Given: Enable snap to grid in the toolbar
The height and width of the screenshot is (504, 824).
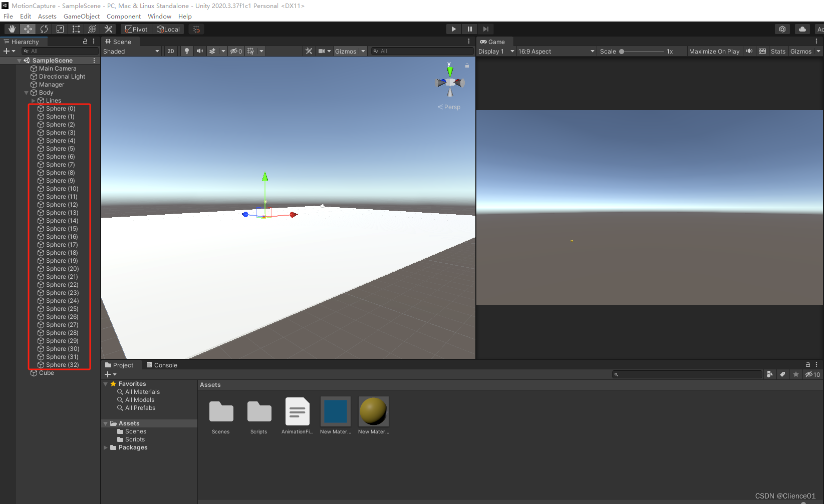Looking at the screenshot, I should (196, 29).
